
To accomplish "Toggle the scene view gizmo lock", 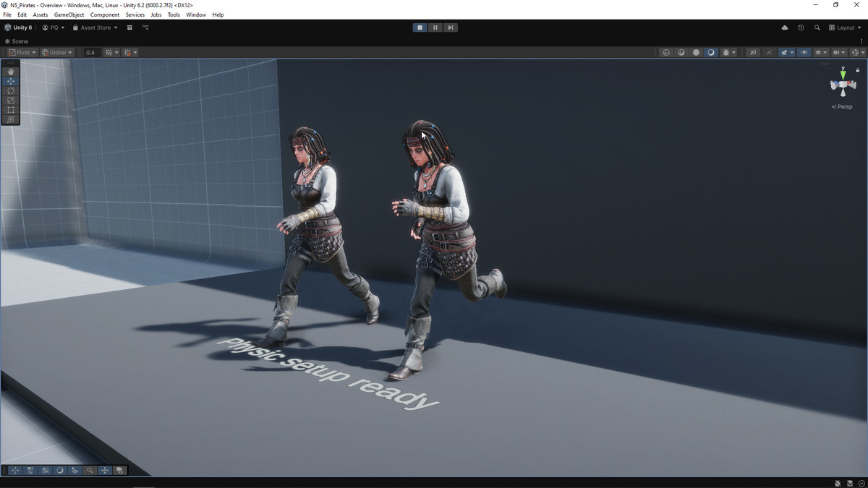I will click(858, 70).
